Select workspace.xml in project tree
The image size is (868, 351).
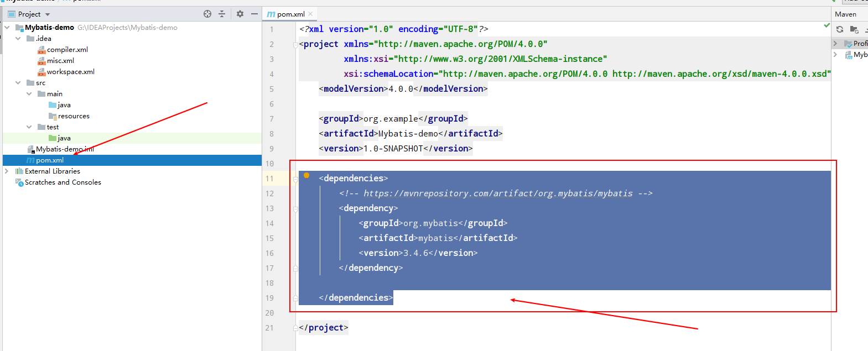(x=71, y=72)
